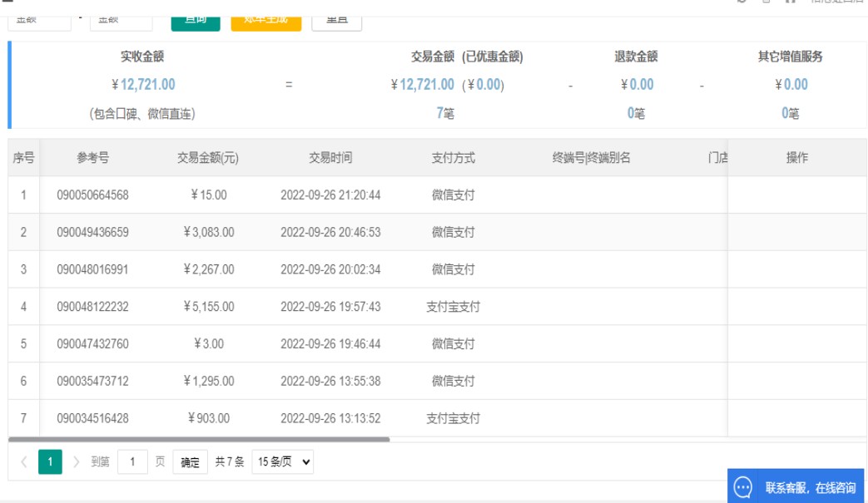Select the row with amount ¥5,155.00
Viewport: 868px width, 503px height.
click(x=208, y=307)
